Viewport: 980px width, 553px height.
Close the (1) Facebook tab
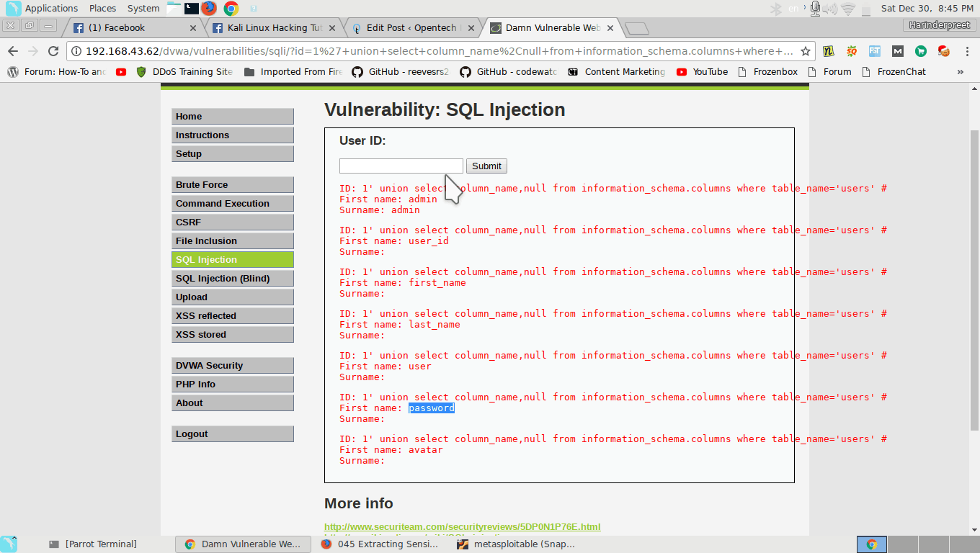[x=193, y=28]
